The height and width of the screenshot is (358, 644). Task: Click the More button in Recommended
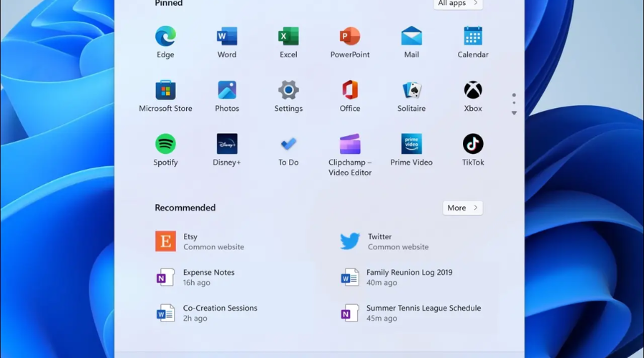pos(462,208)
